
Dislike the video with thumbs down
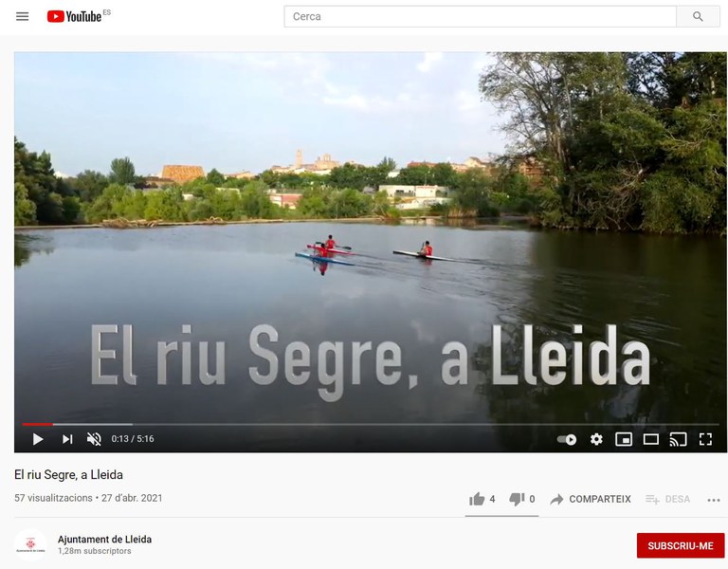click(x=522, y=500)
